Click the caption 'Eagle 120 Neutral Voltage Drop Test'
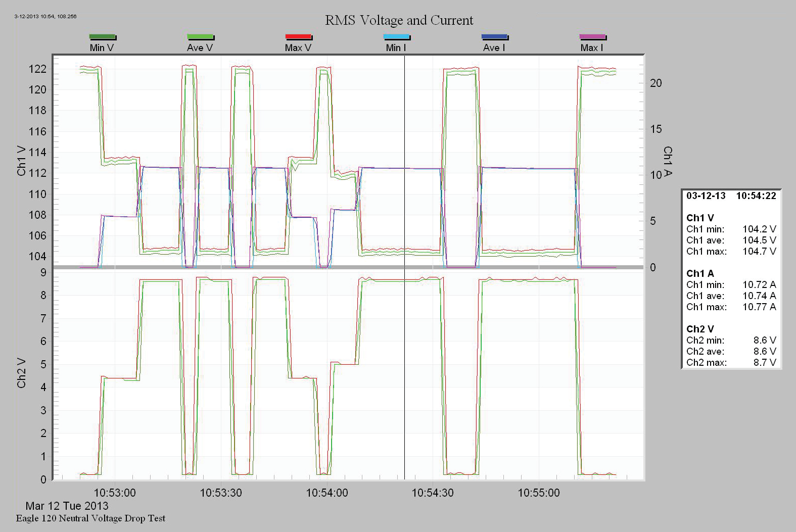The image size is (796, 532). [90, 518]
